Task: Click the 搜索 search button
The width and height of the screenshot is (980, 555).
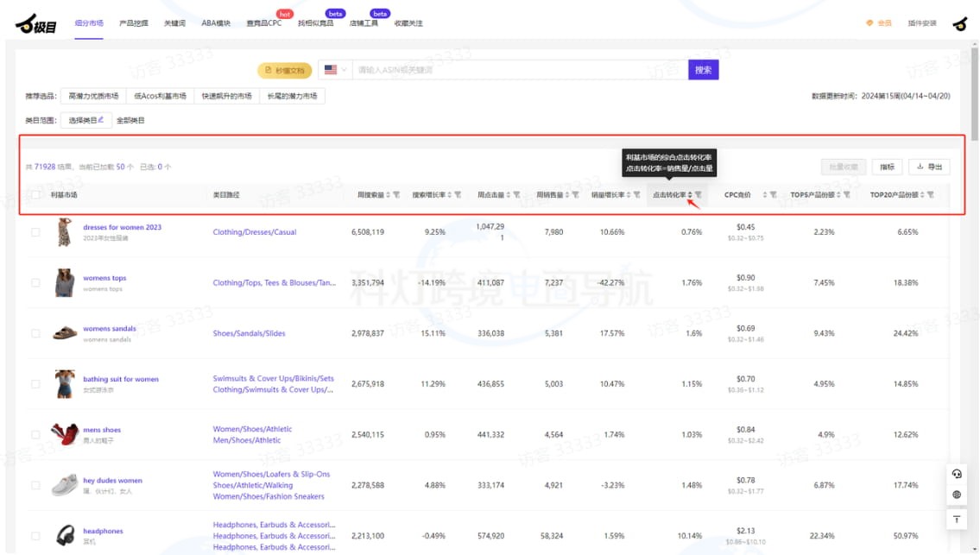Action: pos(703,70)
